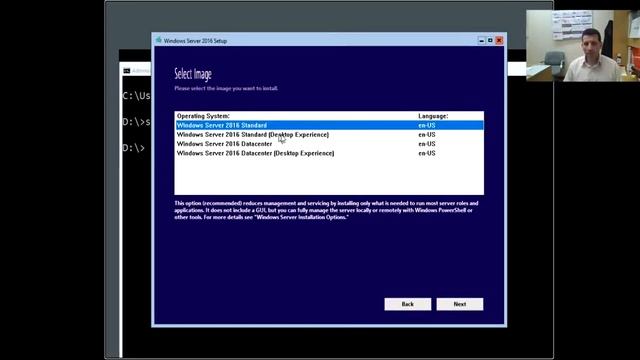640x360 pixels.
Task: Click the Language column header
Action: [x=433, y=116]
